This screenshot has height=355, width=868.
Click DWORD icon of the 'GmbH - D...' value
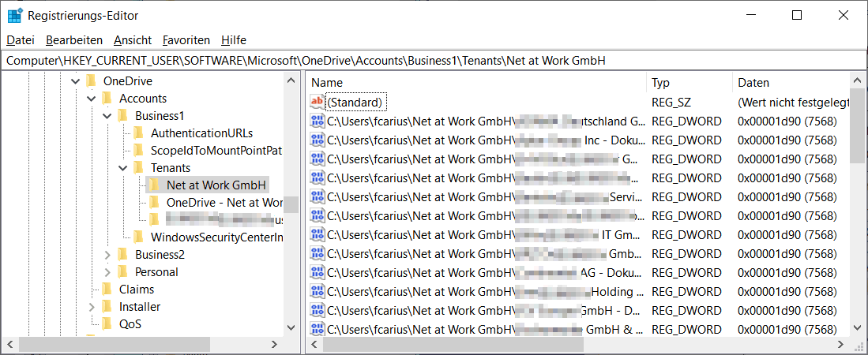click(x=318, y=310)
